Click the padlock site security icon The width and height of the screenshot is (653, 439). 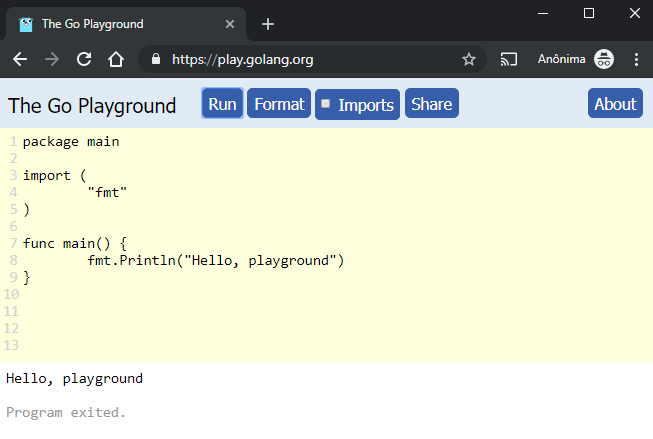coord(156,59)
